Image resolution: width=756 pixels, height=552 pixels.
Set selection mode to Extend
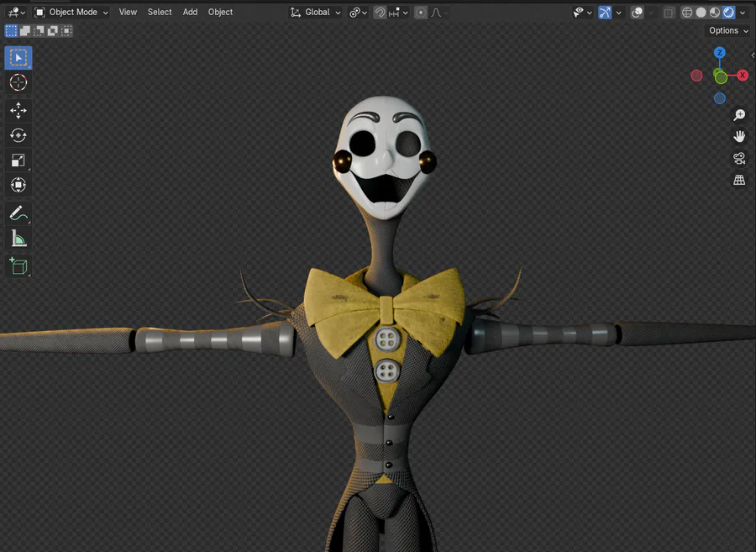coord(25,31)
